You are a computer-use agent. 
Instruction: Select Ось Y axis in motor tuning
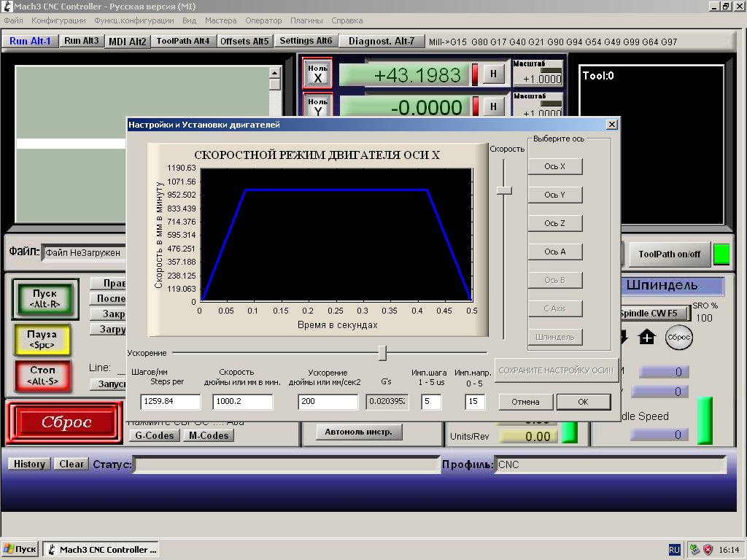(x=554, y=195)
